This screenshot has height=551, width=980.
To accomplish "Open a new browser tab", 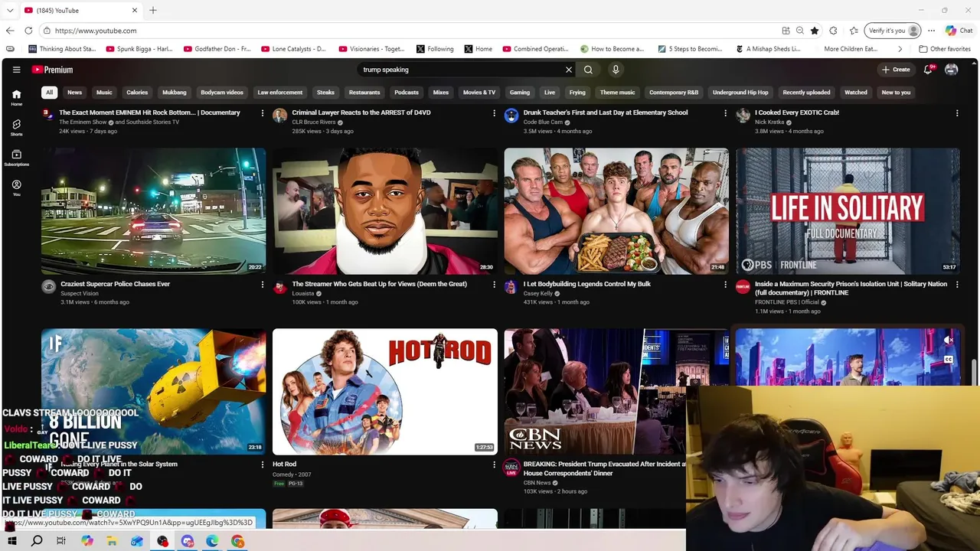I will click(x=153, y=10).
